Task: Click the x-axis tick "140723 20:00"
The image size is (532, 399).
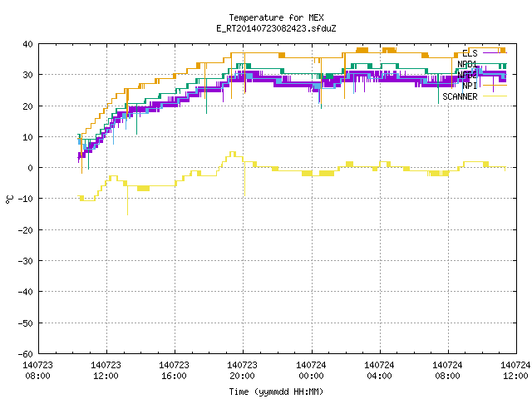Action: coord(242,371)
